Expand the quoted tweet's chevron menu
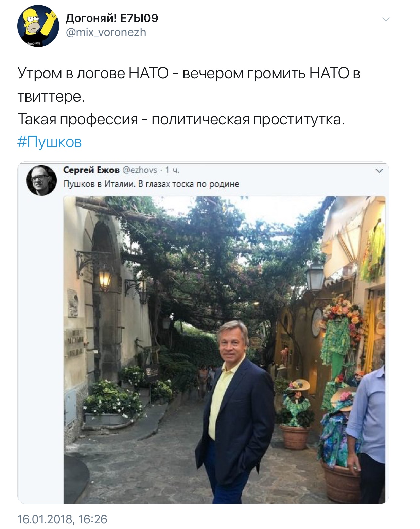The image size is (420, 529). coord(379,171)
